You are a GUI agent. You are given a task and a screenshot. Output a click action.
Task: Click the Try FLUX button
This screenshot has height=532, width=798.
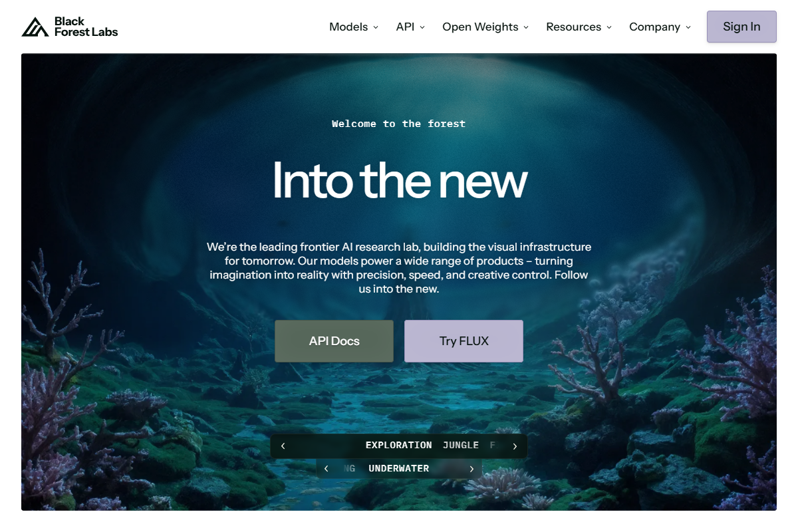464,341
